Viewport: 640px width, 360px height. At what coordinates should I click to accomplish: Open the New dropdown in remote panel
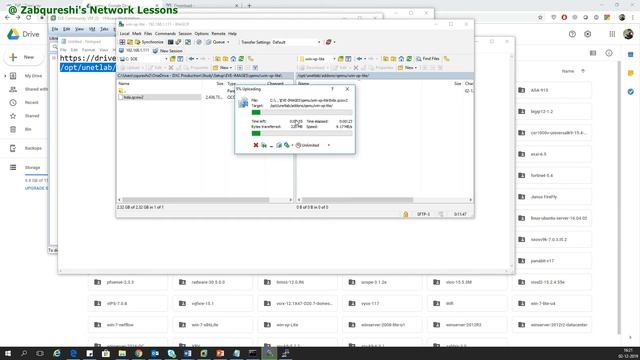(x=407, y=67)
